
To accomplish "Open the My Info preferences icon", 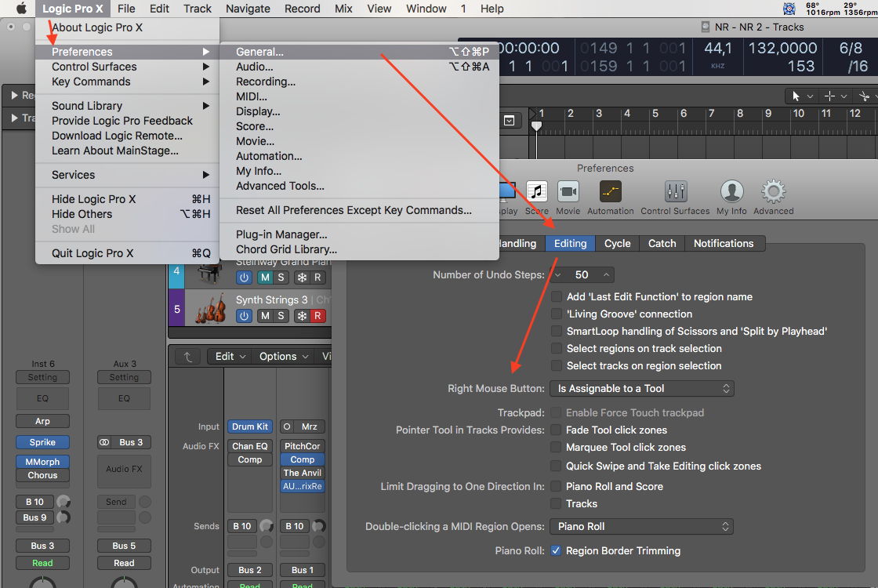I will pos(731,192).
